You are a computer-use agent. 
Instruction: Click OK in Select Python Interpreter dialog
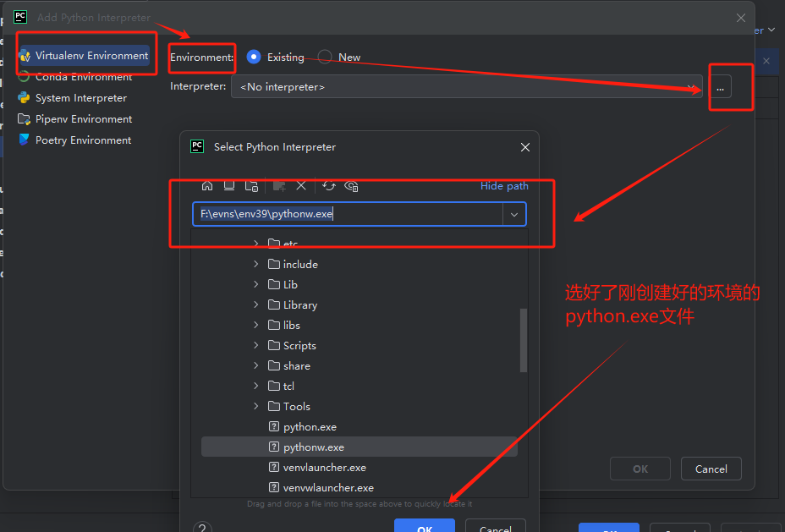point(425,526)
